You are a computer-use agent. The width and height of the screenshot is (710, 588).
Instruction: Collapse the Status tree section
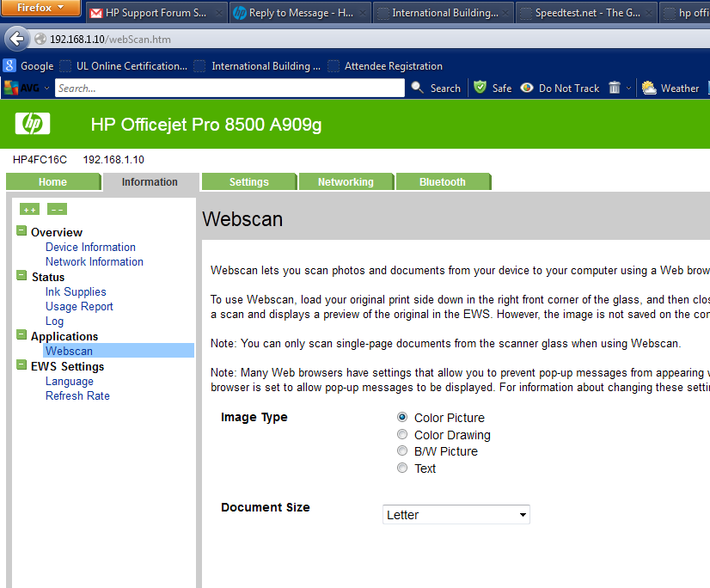tap(21, 275)
